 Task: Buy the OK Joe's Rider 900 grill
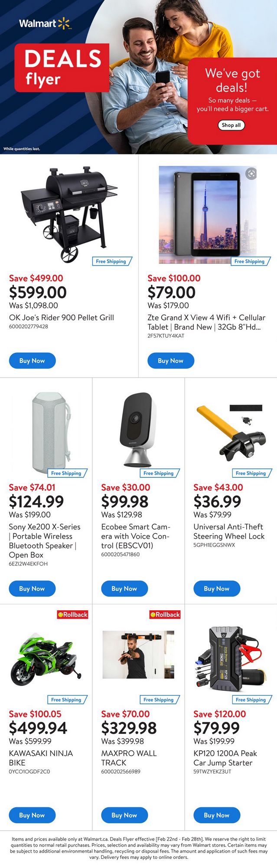pos(32,361)
